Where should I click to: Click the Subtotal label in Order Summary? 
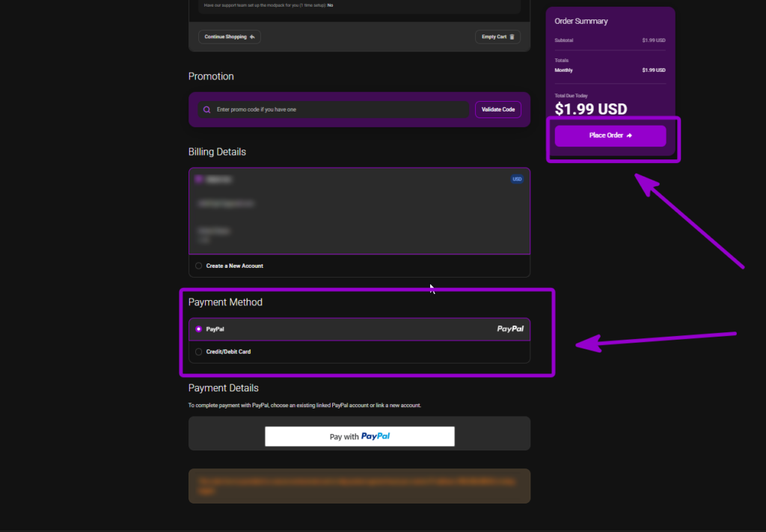coord(564,40)
